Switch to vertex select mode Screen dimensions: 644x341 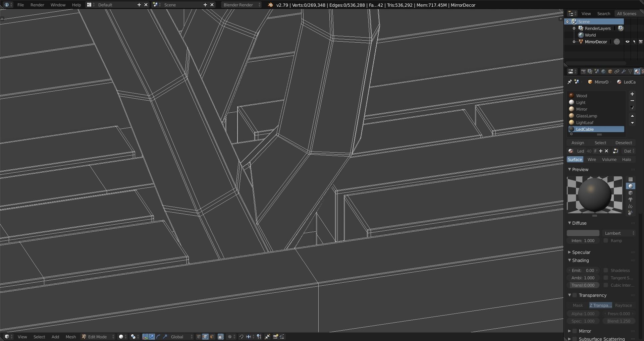pyautogui.click(x=199, y=337)
